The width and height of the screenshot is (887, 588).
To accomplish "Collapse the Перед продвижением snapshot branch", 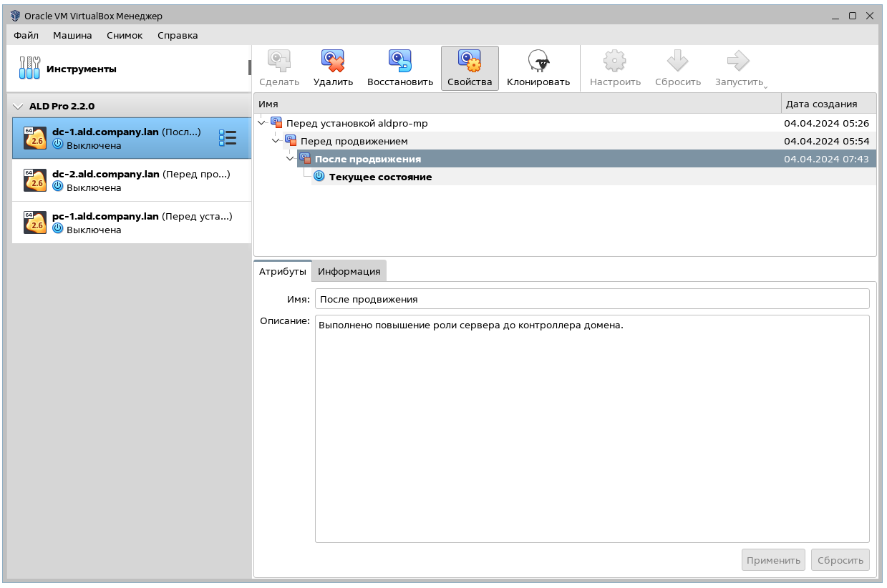I will click(x=276, y=141).
